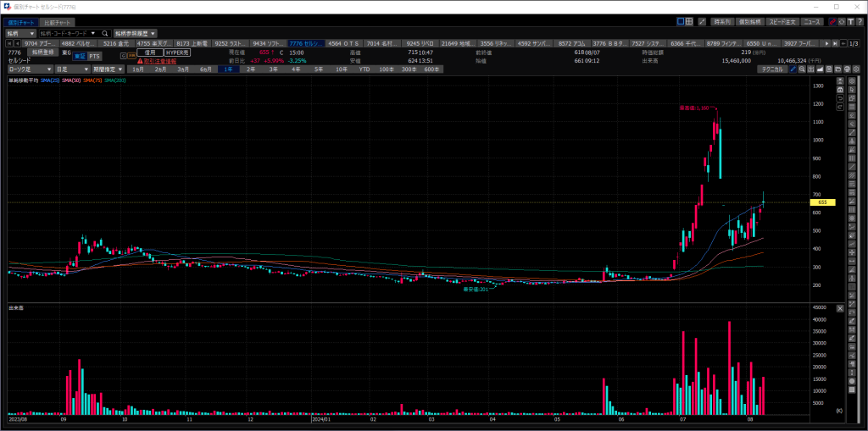
Task: Click the テクニカル button
Action: point(772,69)
